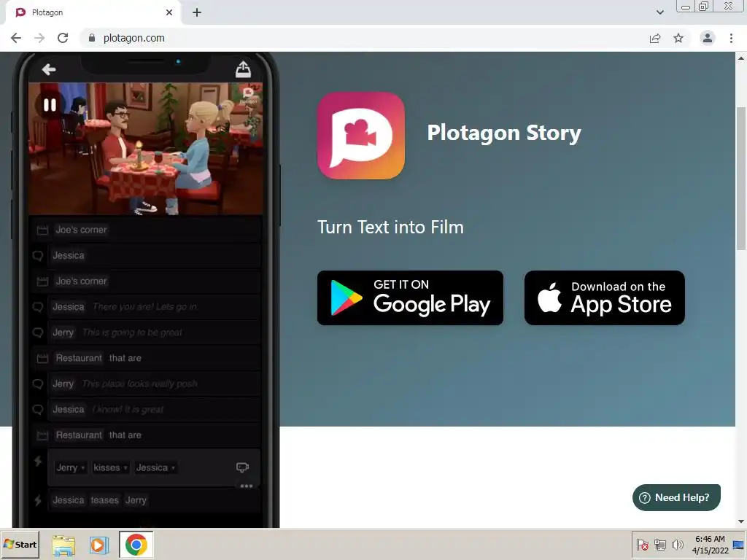Click the first Joe's corner scene row

click(x=145, y=230)
